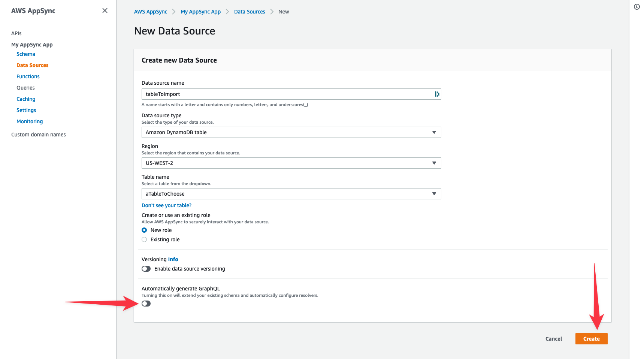Open the Data source type dropdown
This screenshot has height=359, width=644.
[291, 132]
